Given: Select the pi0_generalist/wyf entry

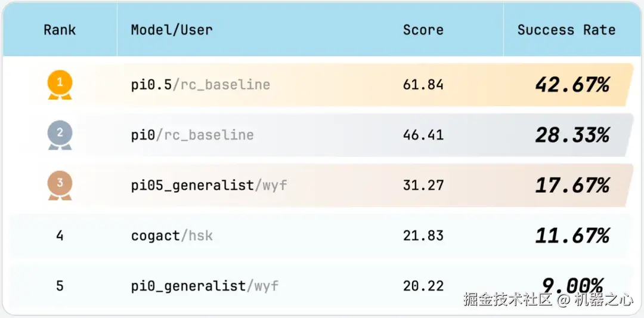Looking at the screenshot, I should point(205,286).
